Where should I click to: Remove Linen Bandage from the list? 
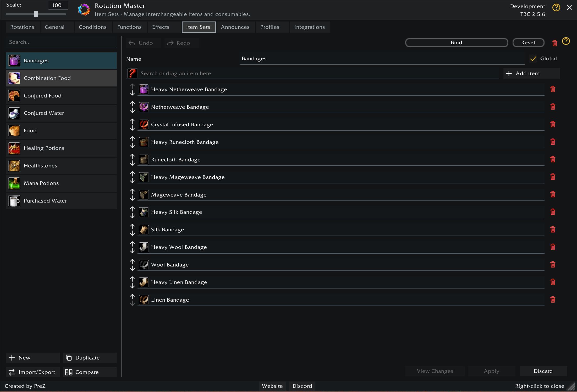click(x=553, y=300)
